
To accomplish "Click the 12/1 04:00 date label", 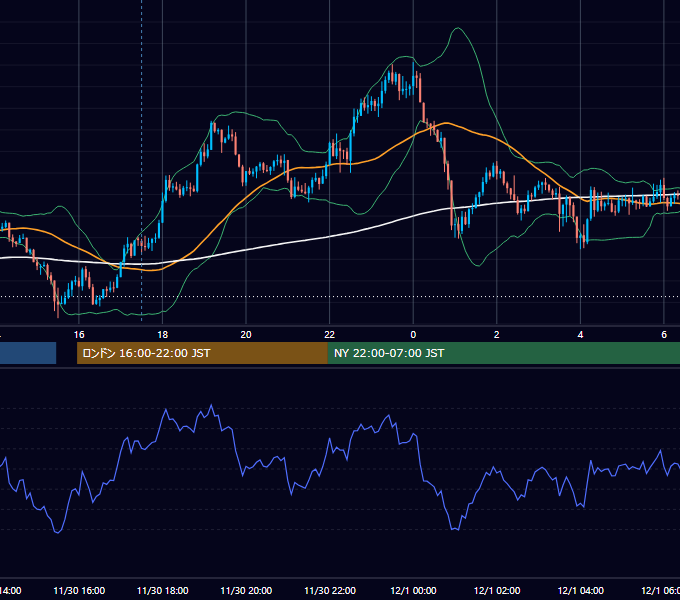I will [580, 591].
